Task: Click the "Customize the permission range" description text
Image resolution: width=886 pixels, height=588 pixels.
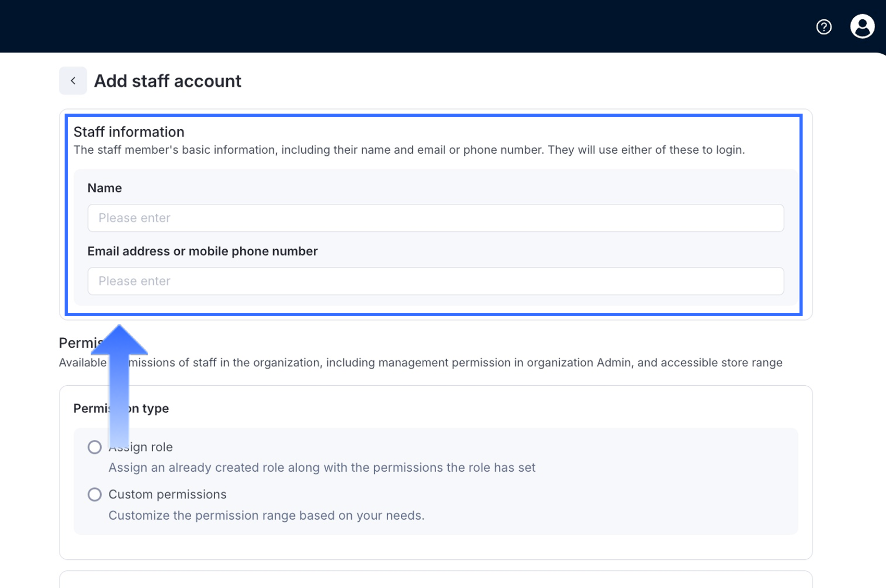Action: click(266, 516)
